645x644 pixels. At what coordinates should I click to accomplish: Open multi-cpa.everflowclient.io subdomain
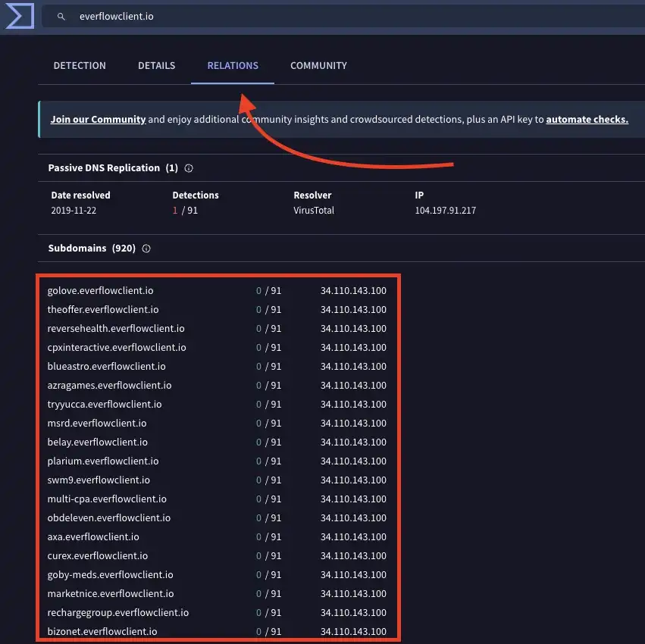coord(107,499)
